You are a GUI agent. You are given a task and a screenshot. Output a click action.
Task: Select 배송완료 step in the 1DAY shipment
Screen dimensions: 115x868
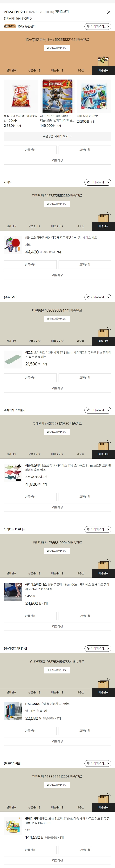point(103,70)
